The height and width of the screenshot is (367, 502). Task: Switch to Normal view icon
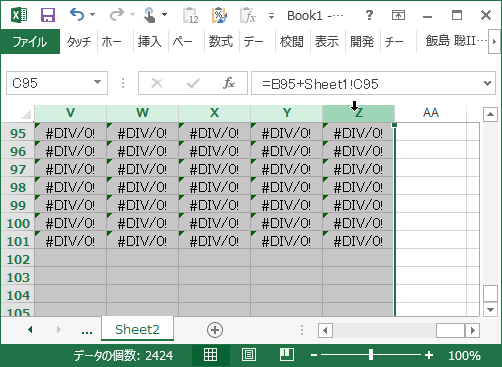tap(210, 355)
